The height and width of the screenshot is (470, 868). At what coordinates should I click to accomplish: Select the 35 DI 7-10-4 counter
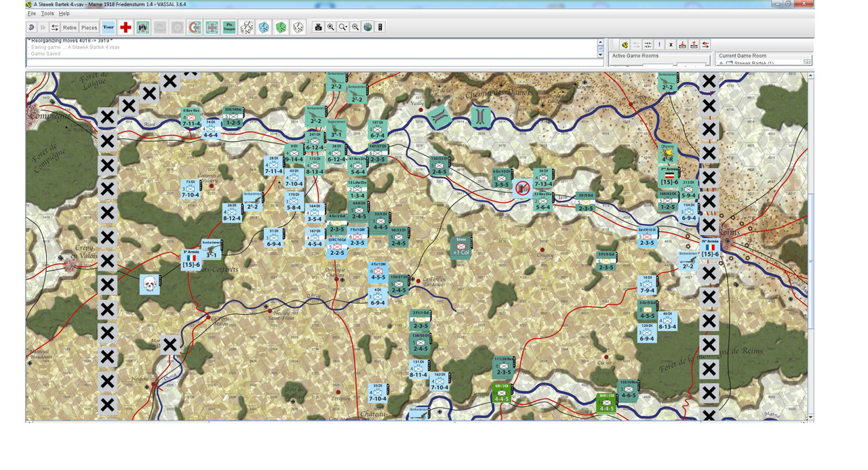pyautogui.click(x=378, y=393)
